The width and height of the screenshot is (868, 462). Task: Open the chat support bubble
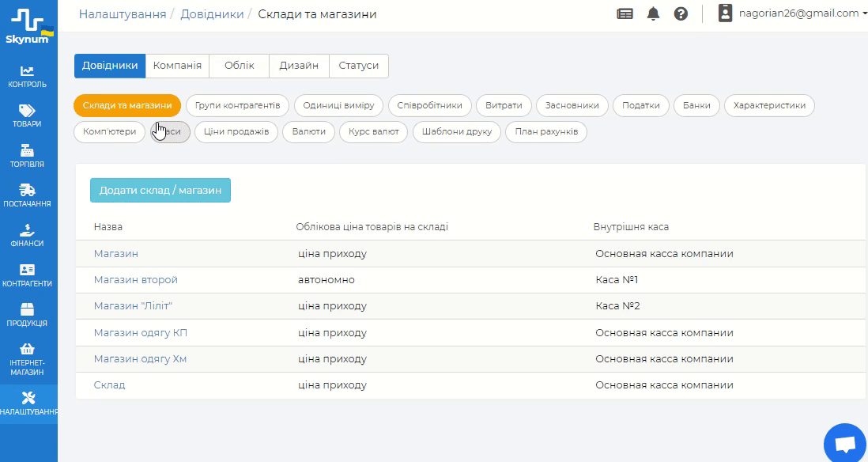pyautogui.click(x=844, y=445)
